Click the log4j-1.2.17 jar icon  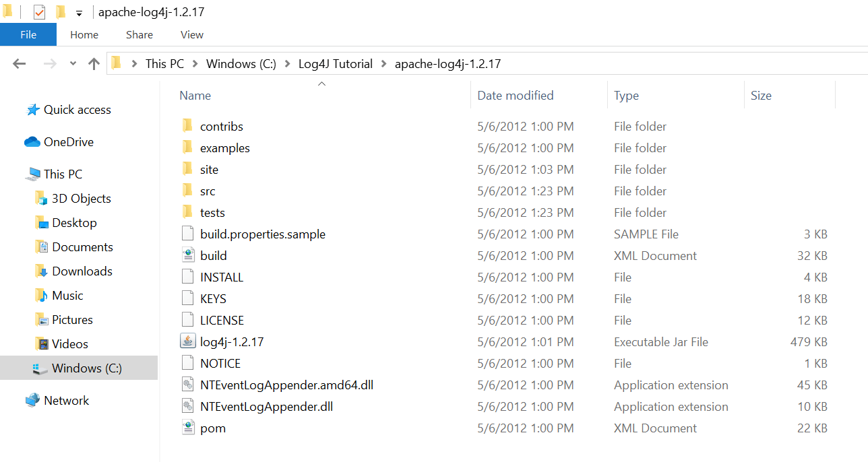[187, 341]
